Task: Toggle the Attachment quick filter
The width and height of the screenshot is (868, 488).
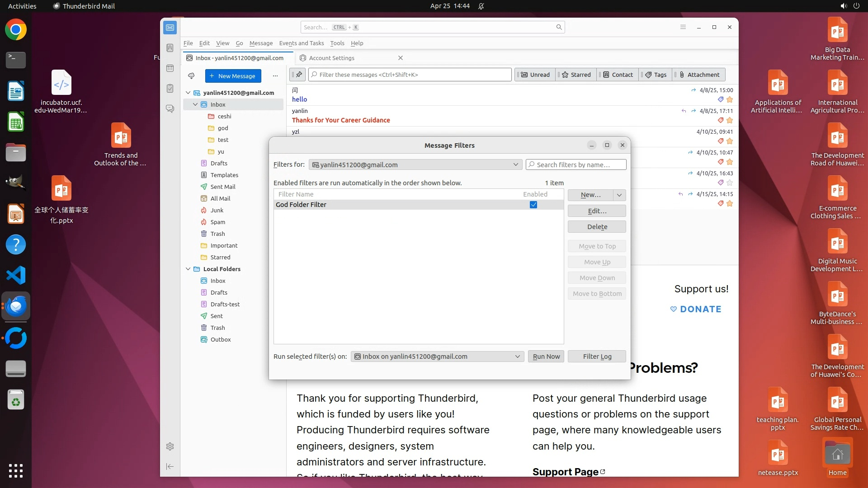Action: pos(699,75)
